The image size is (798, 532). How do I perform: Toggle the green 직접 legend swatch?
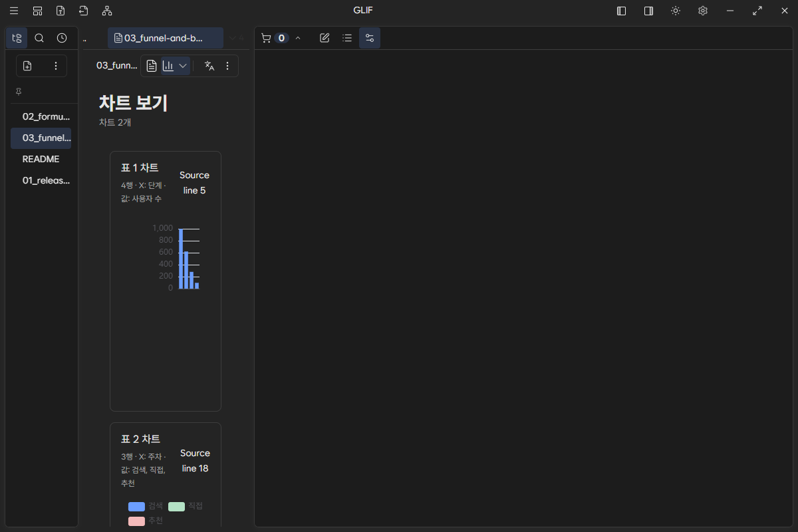176,506
